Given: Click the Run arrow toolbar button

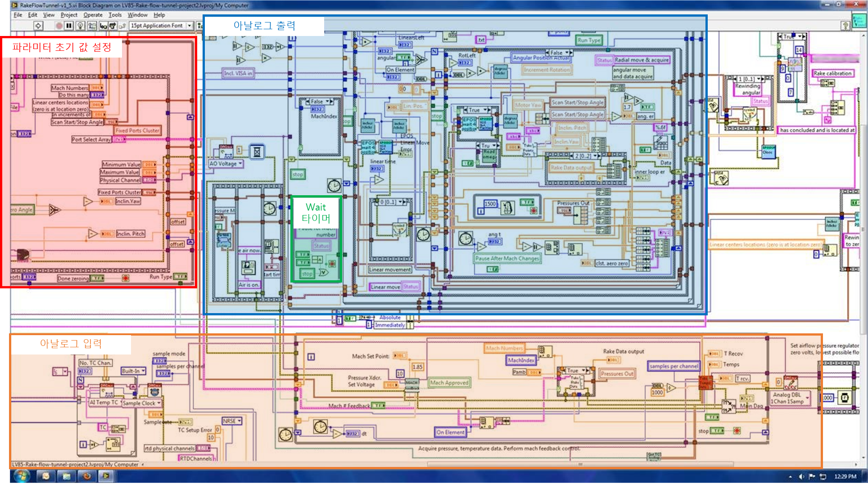Looking at the screenshot, I should [38, 26].
